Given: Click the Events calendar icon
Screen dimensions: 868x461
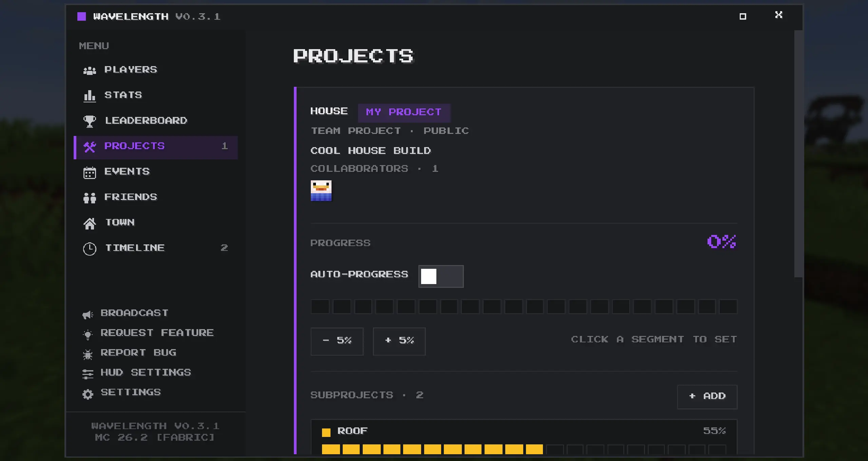Looking at the screenshot, I should tap(90, 173).
